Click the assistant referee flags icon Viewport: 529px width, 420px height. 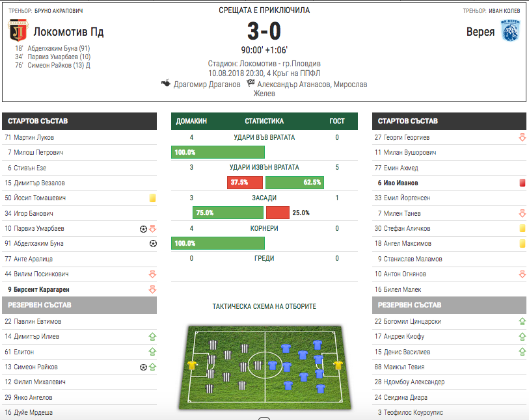(x=251, y=83)
